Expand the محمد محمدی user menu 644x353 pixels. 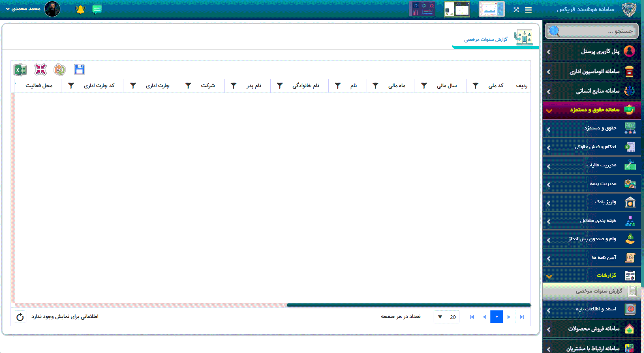[x=24, y=9]
